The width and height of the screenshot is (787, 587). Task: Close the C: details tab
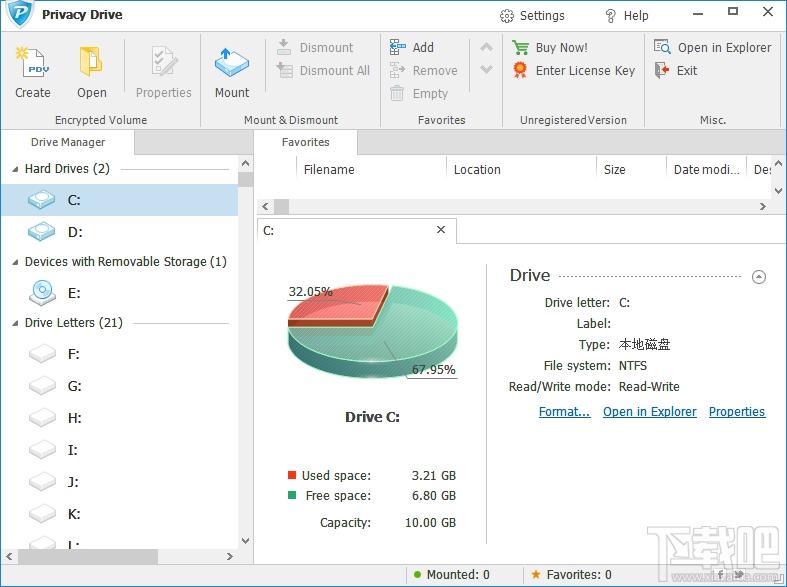coord(441,230)
